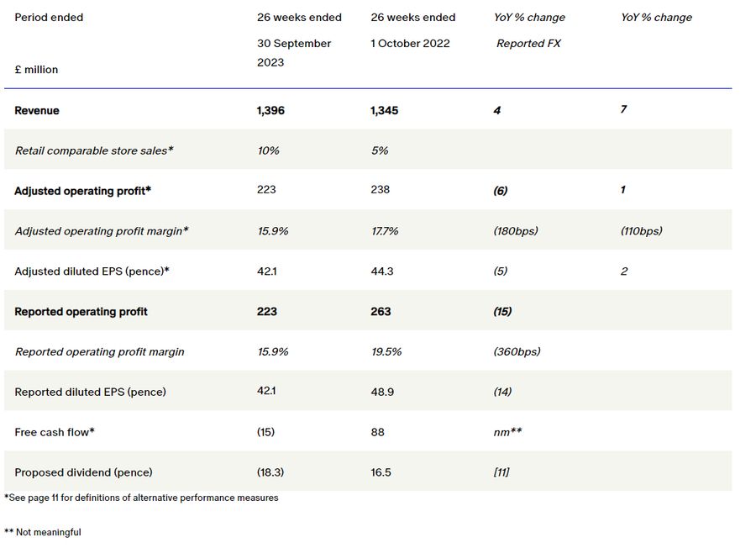Select the 10% comparable sales value
This screenshot has height=548, width=756.
(268, 150)
